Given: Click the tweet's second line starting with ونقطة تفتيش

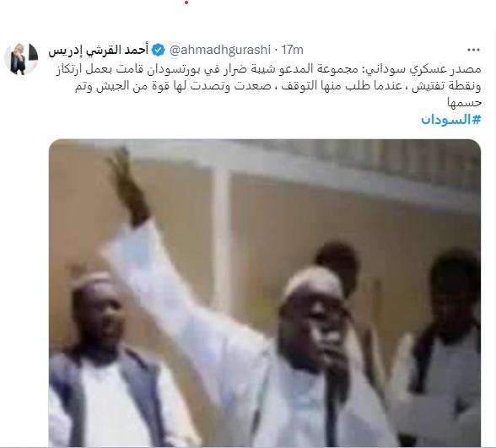Looking at the screenshot, I should tap(278, 86).
